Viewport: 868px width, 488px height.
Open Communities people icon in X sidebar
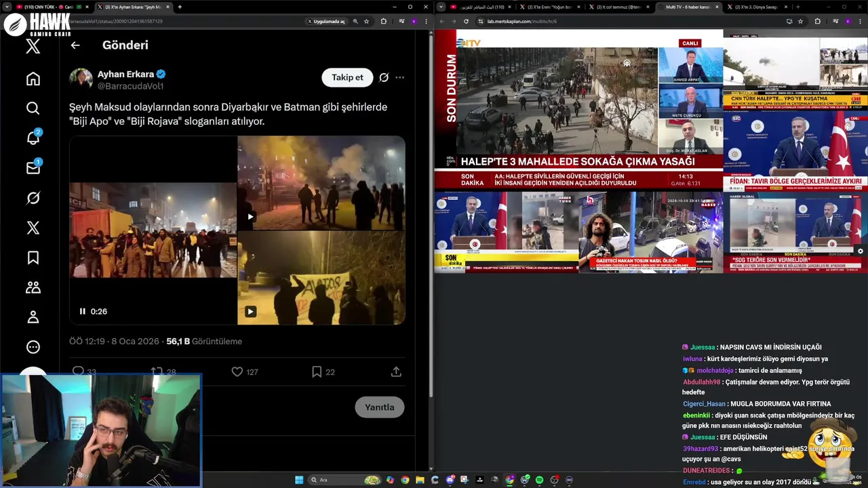[x=33, y=287]
